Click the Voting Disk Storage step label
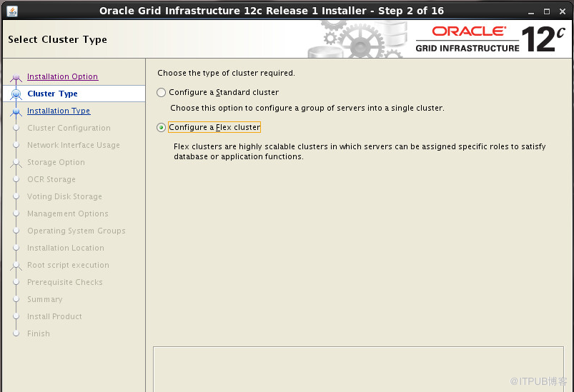 [64, 197]
